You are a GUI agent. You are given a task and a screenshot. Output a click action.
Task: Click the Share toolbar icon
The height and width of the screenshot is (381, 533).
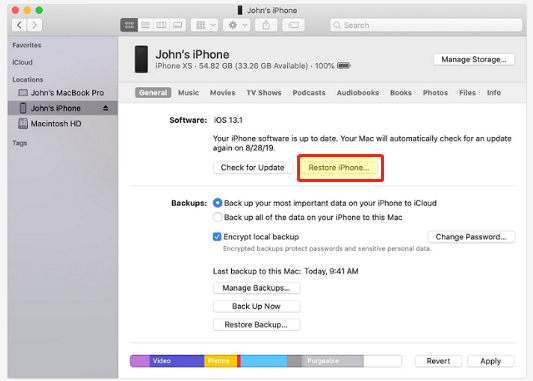pyautogui.click(x=266, y=25)
